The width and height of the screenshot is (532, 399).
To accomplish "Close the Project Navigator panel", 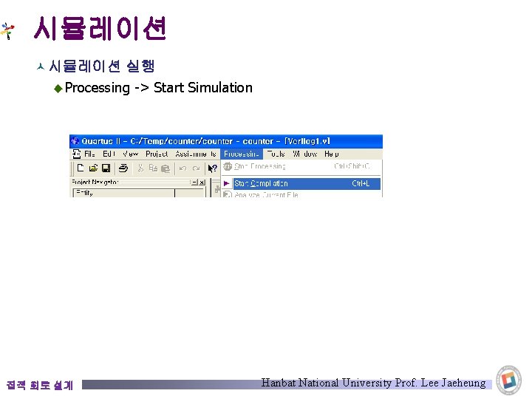I will [202, 183].
